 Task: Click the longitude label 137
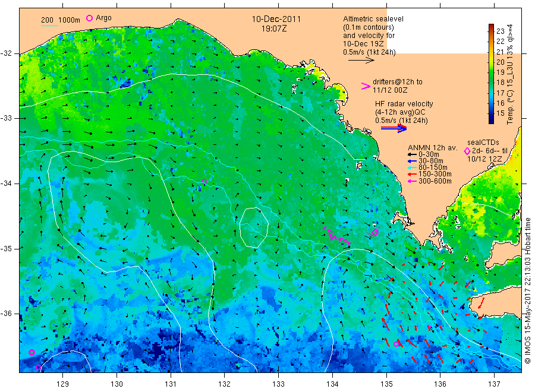[x=494, y=384]
